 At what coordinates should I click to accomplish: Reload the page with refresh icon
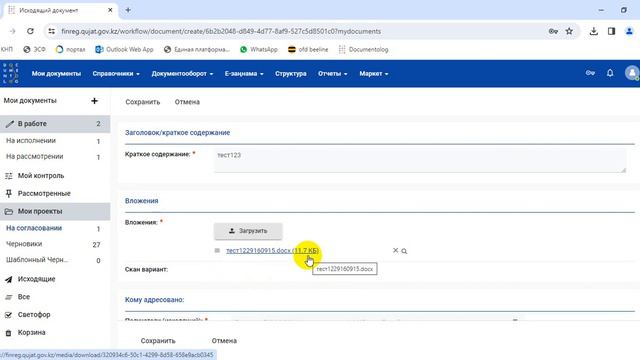pyautogui.click(x=30, y=31)
